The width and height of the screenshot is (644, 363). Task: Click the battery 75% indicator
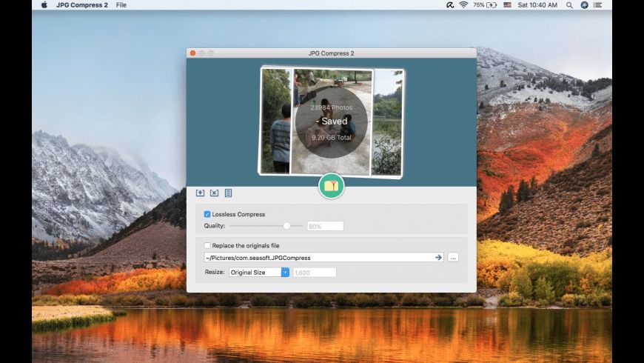pyautogui.click(x=485, y=5)
